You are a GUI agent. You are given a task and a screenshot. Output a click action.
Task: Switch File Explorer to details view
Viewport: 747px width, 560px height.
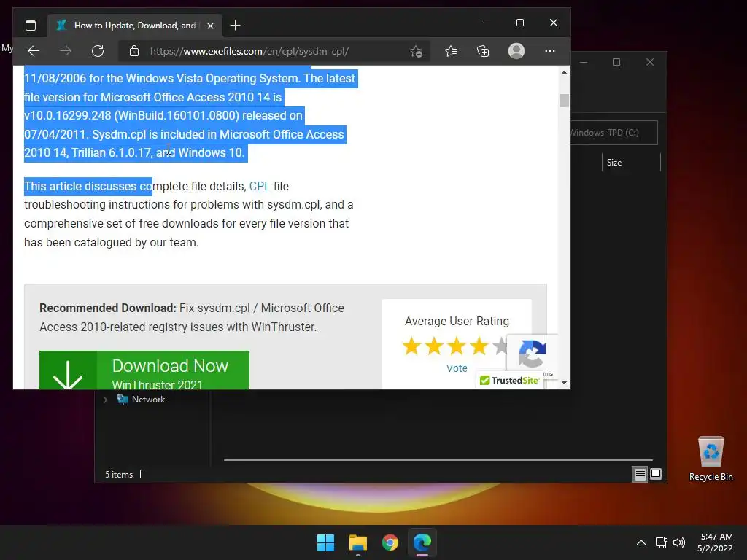pos(640,474)
